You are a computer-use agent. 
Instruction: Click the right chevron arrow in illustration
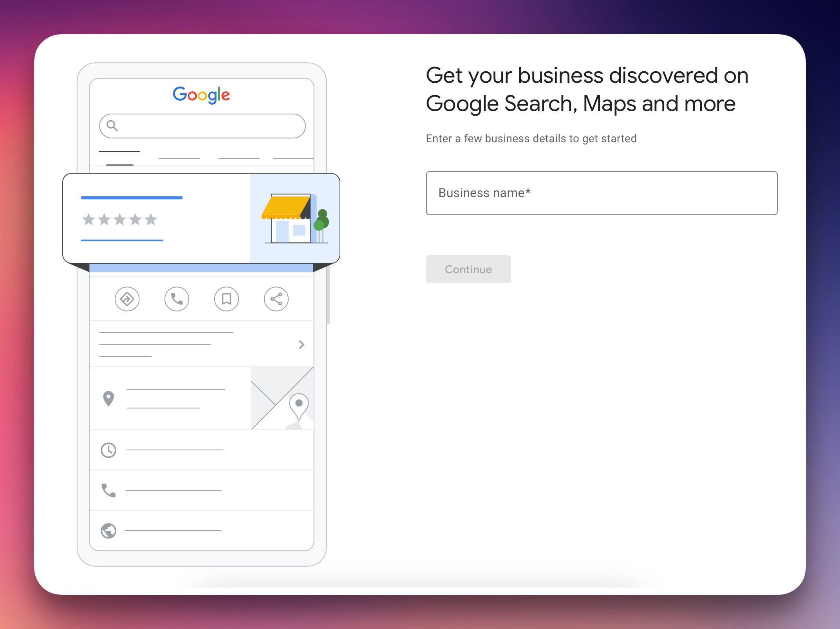[301, 344]
